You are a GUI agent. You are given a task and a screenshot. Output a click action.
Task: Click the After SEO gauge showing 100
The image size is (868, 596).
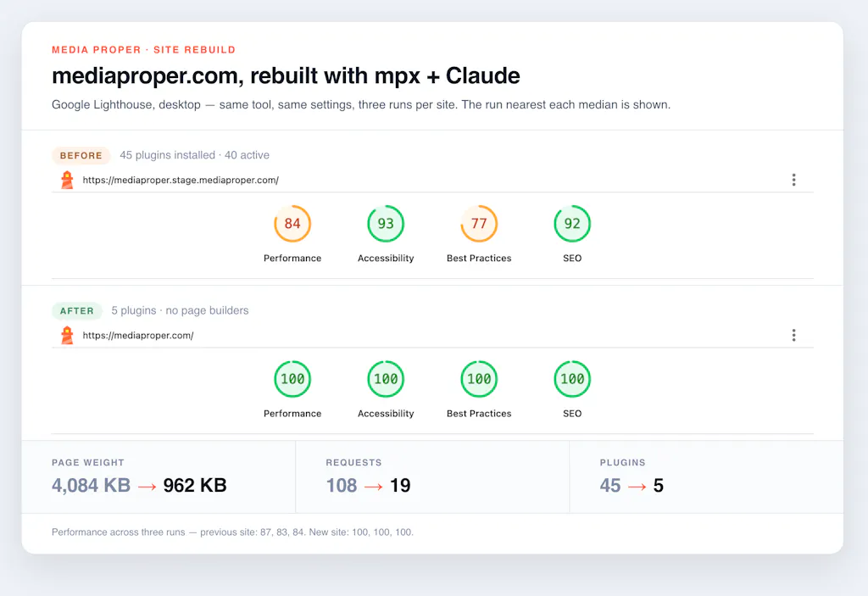point(572,379)
